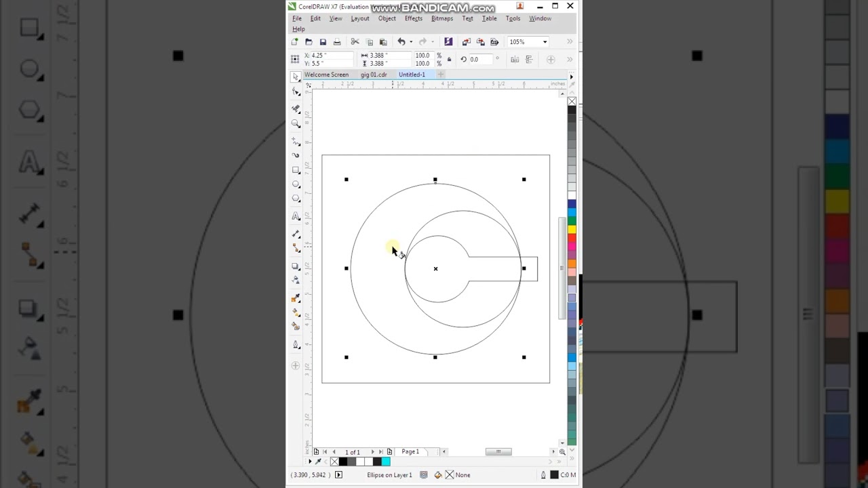The height and width of the screenshot is (488, 868).
Task: Select the Color Eyedropper tool in the toolbox
Action: coord(296,298)
